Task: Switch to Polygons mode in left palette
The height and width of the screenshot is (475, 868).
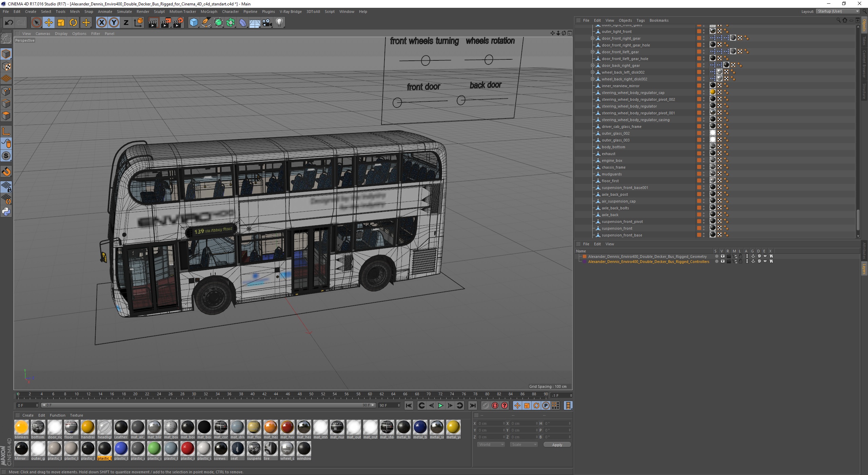Action: (6, 115)
